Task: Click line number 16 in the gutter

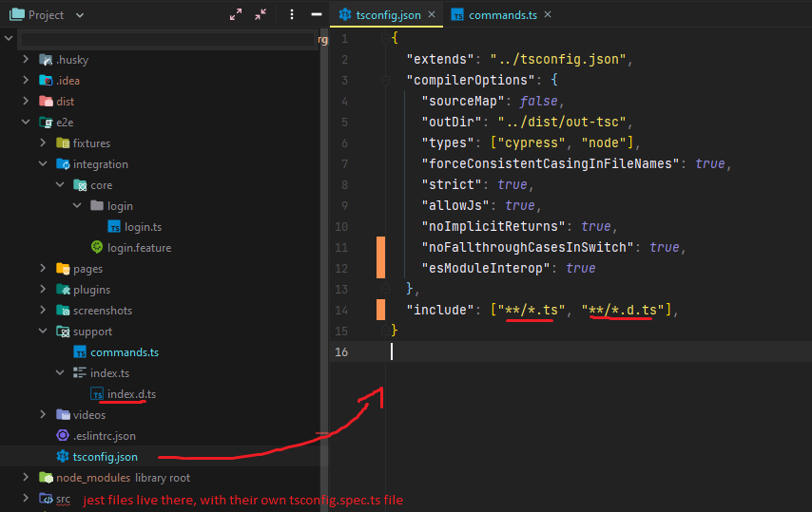Action: coord(341,351)
